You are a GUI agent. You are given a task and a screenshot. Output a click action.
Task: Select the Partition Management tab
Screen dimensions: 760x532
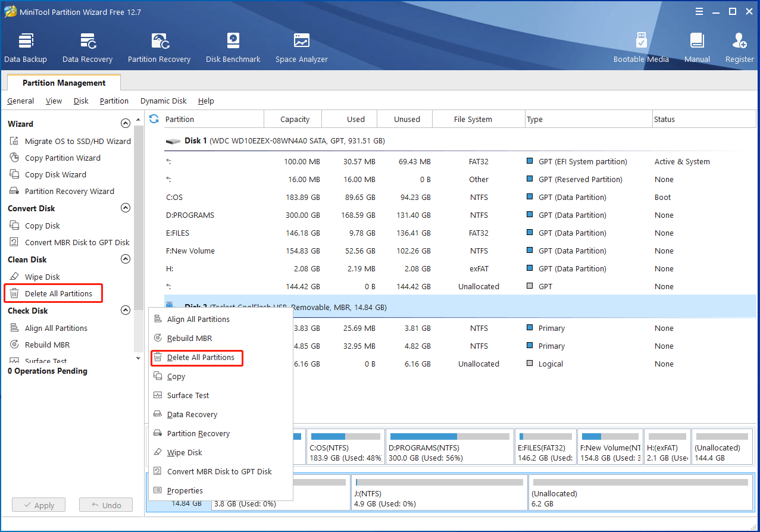[64, 83]
